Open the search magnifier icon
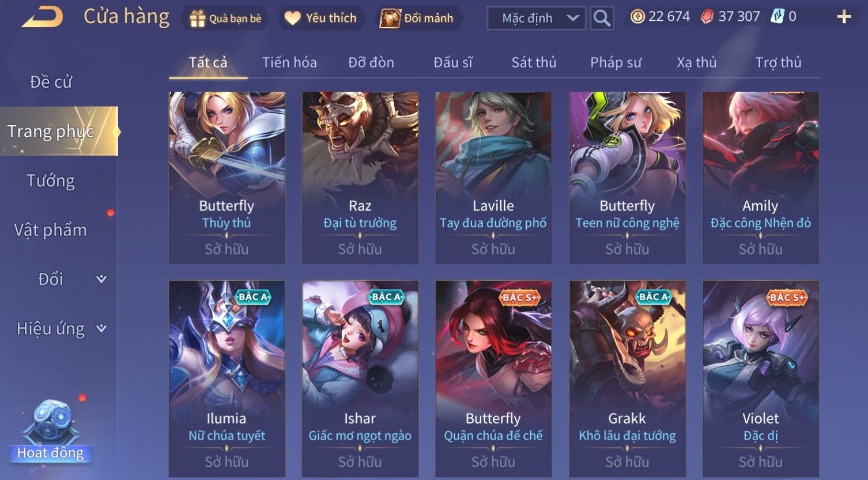Image resolution: width=868 pixels, height=480 pixels. click(x=602, y=18)
